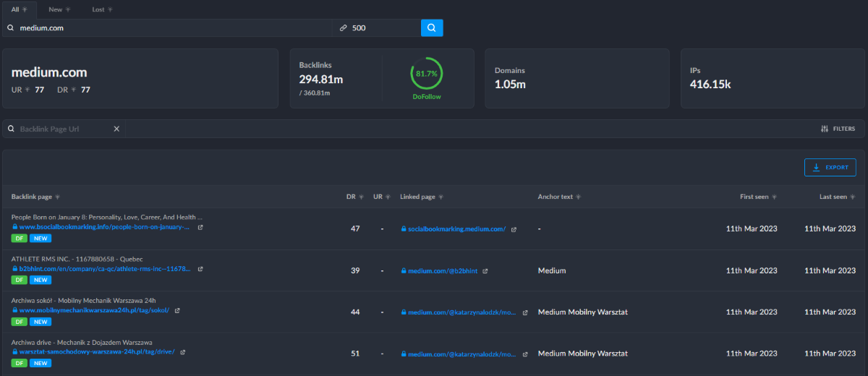
Task: Click the Backlink Page Url filter field
Action: tap(64, 129)
